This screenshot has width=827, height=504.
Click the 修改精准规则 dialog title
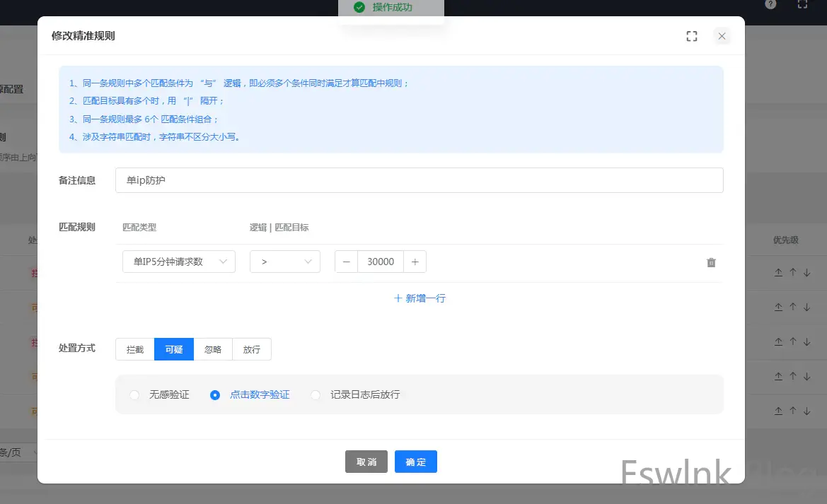click(x=83, y=36)
